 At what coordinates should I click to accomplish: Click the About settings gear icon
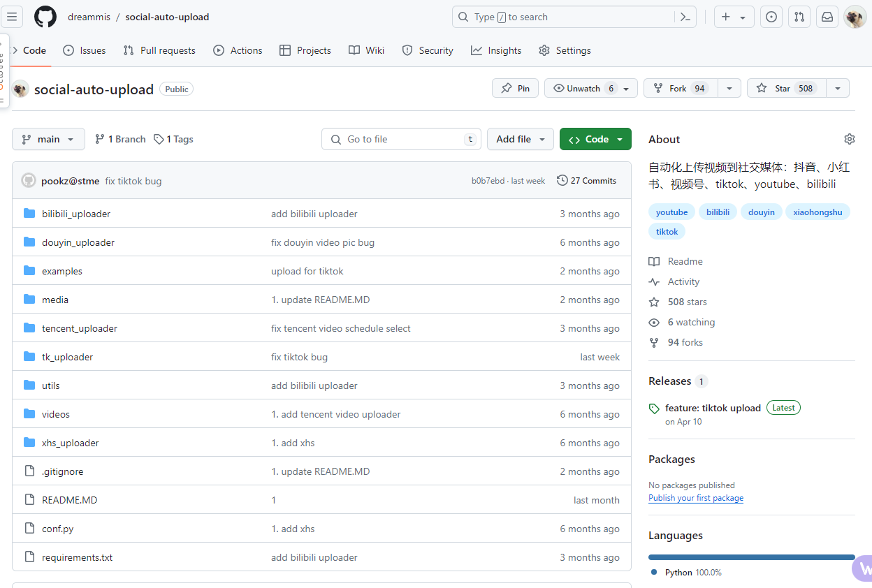coord(849,139)
